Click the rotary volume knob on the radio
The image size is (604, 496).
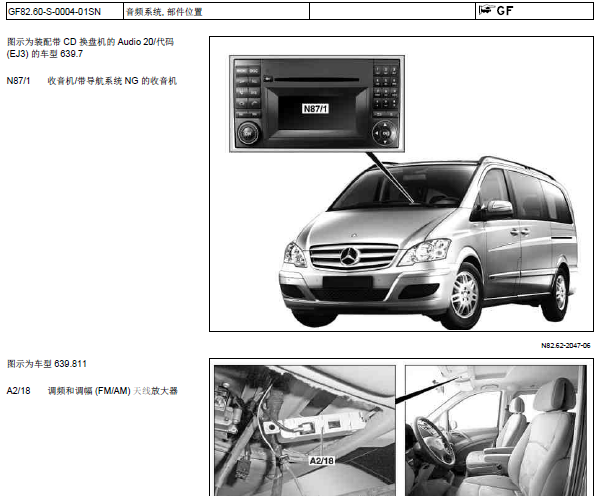pos(248,133)
